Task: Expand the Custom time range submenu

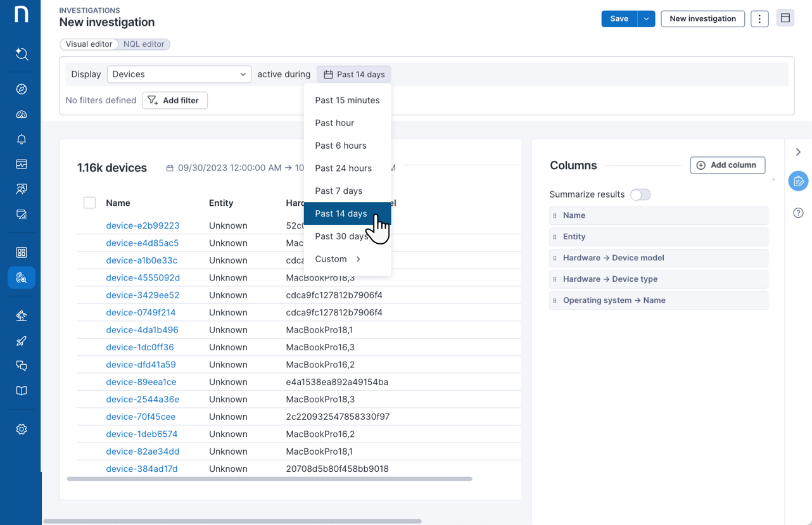Action: pyautogui.click(x=338, y=259)
